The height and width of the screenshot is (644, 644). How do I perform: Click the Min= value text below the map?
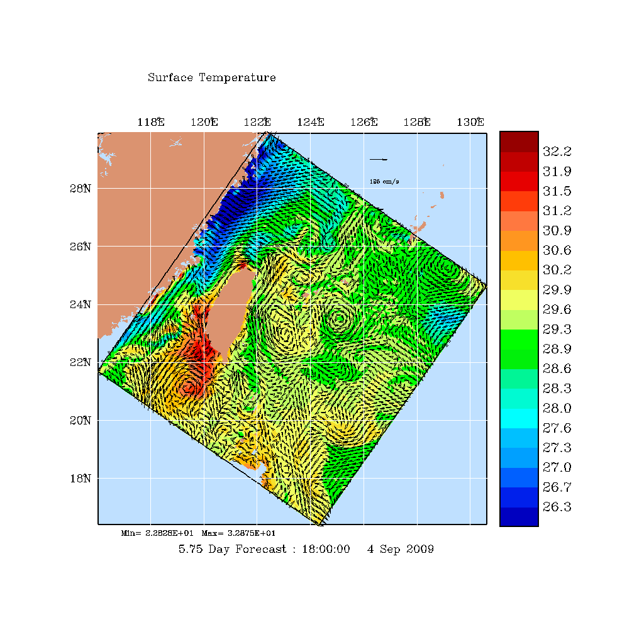point(157,533)
